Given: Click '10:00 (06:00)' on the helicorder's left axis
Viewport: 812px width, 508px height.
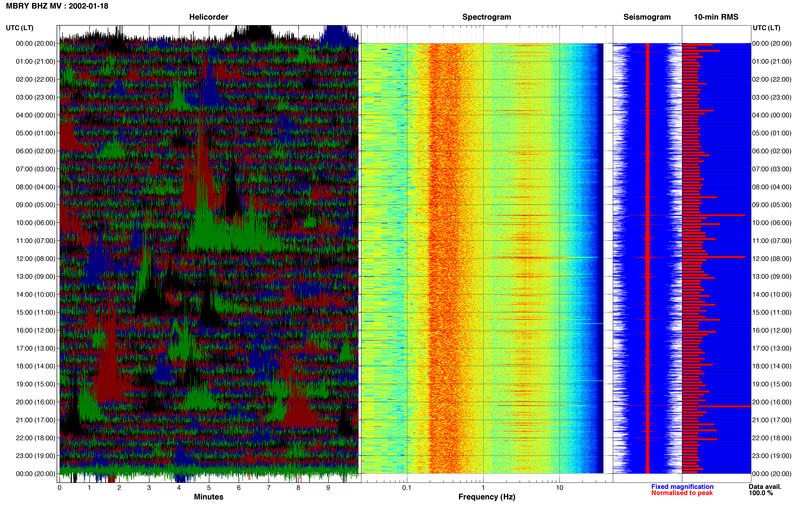Looking at the screenshot, I should tap(36, 223).
